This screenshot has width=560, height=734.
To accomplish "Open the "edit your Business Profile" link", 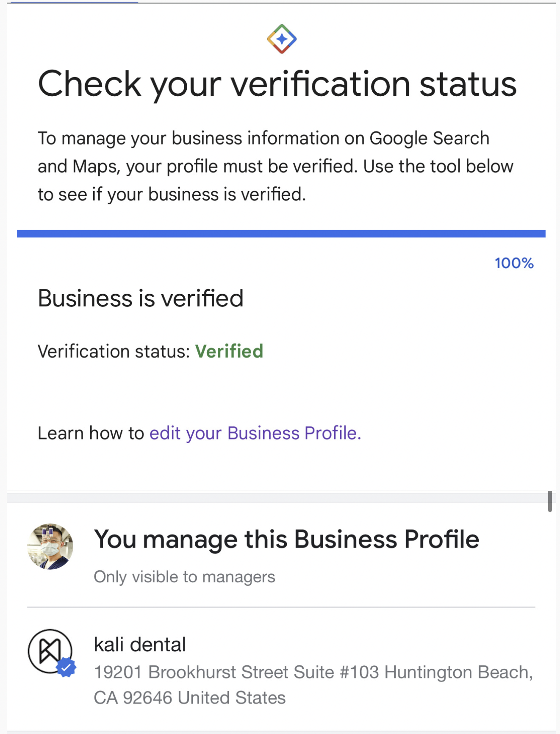I will [x=255, y=433].
